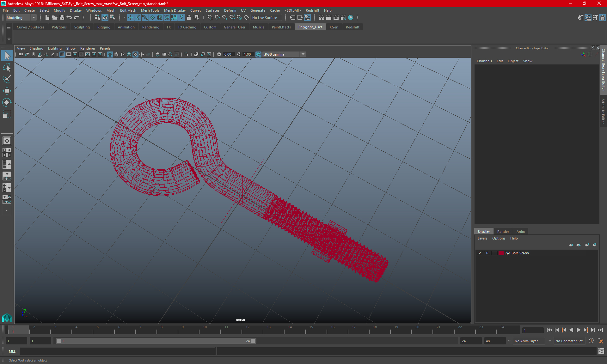Open Layers menu in layer editor
Screen dimensions: 607x364
[x=482, y=238]
